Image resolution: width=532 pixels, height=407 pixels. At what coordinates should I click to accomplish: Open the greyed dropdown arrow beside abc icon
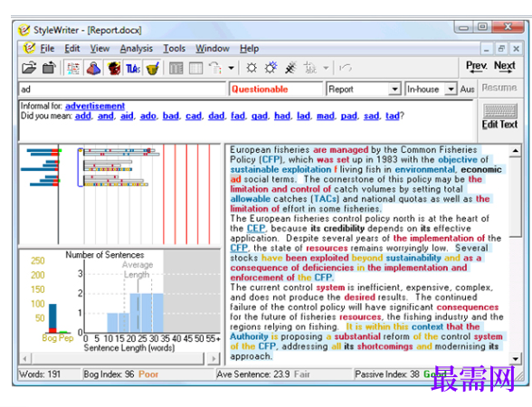coord(326,68)
